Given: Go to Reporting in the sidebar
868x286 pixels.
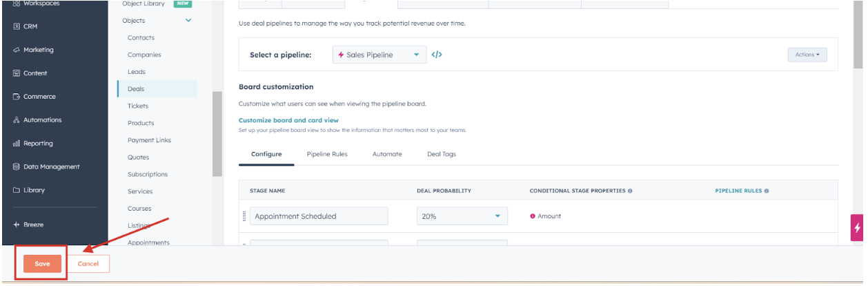Looking at the screenshot, I should pos(38,144).
